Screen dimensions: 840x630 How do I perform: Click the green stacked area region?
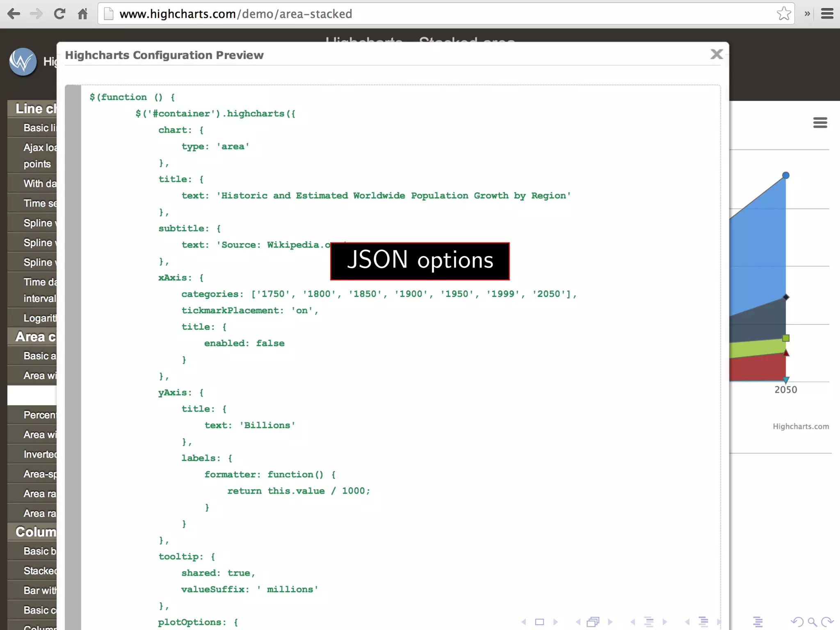click(x=758, y=349)
